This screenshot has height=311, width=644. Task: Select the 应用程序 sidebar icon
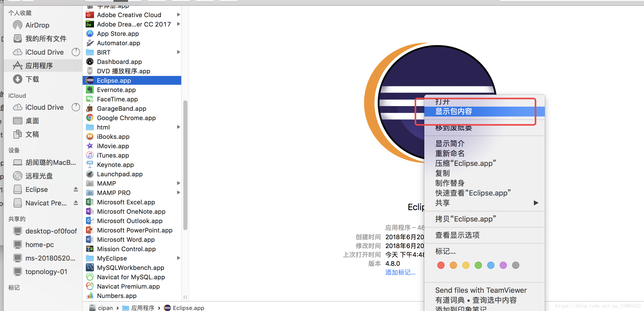pyautogui.click(x=18, y=66)
